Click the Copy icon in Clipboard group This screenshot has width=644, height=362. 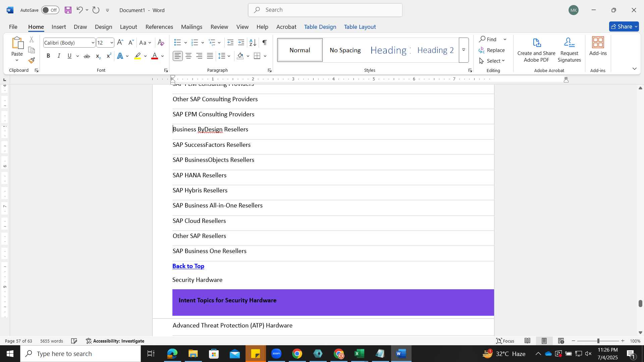[32, 50]
